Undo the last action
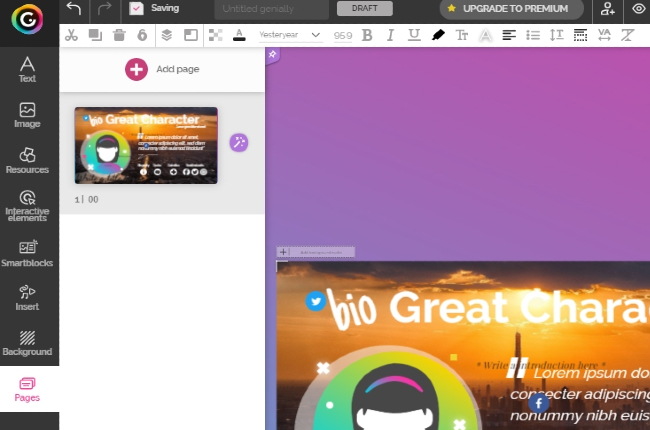This screenshot has height=430, width=650. tap(74, 8)
